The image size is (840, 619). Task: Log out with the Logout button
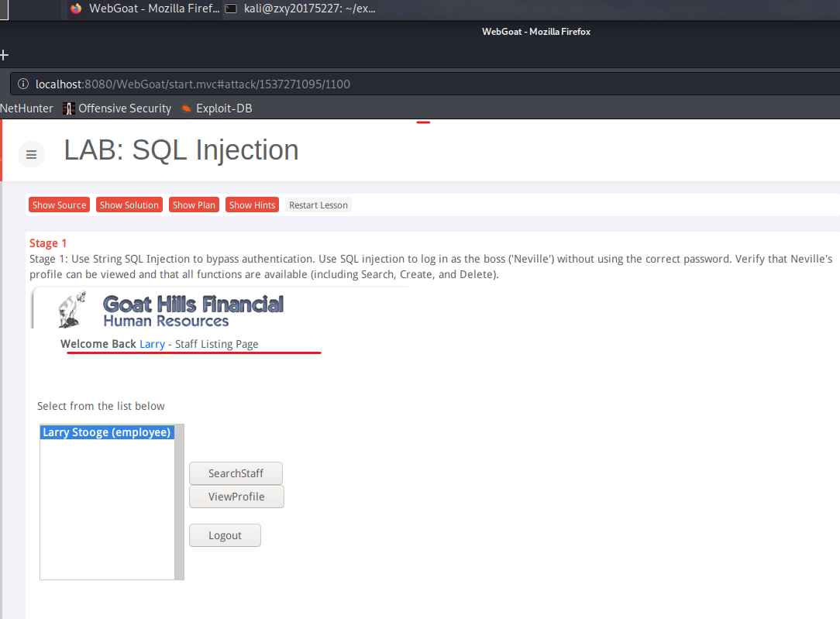tap(225, 535)
